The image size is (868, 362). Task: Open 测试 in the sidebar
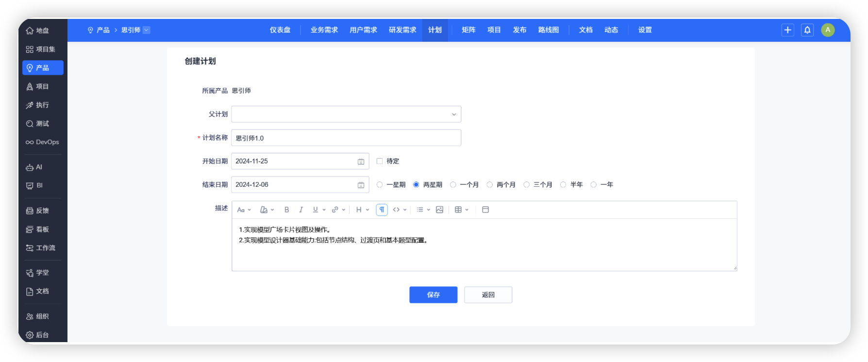tap(38, 123)
